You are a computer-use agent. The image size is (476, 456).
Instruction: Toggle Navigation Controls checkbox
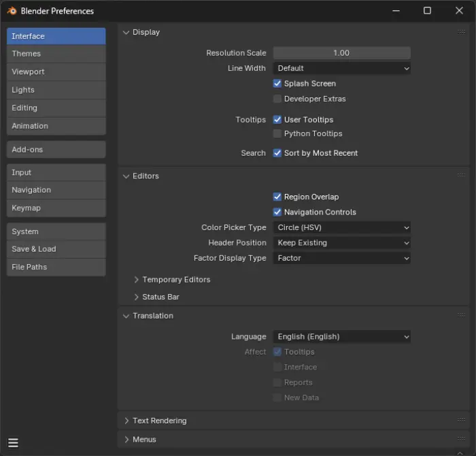point(277,212)
